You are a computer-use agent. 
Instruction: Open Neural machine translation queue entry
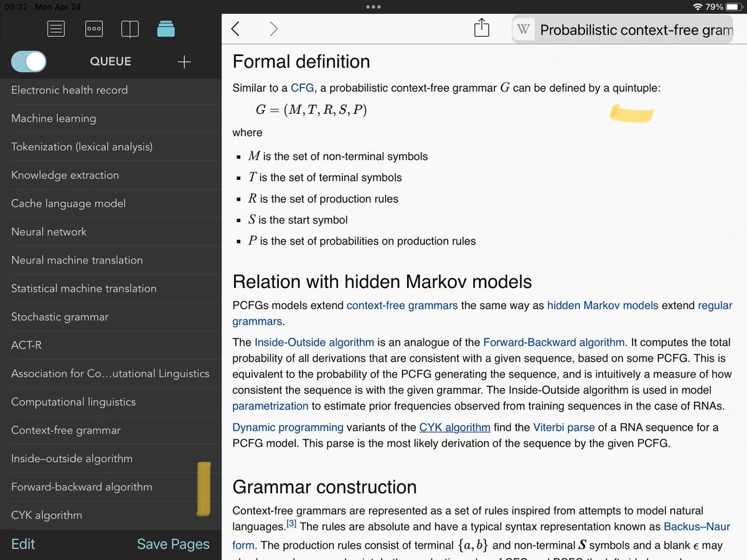(x=111, y=260)
